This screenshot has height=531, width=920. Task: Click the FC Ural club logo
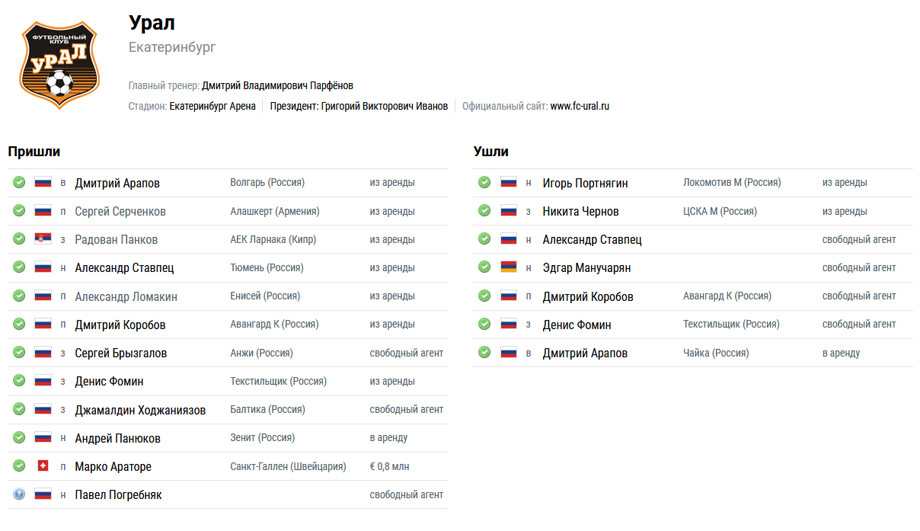tap(59, 65)
